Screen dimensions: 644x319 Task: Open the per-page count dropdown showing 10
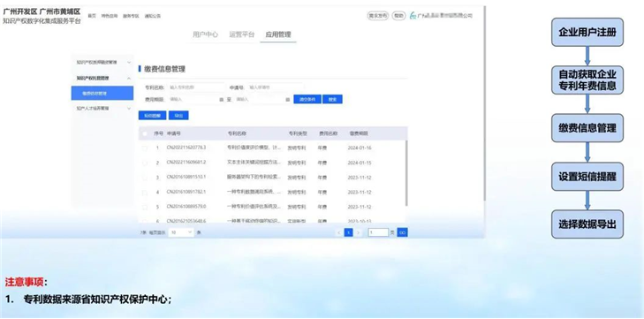(x=181, y=232)
